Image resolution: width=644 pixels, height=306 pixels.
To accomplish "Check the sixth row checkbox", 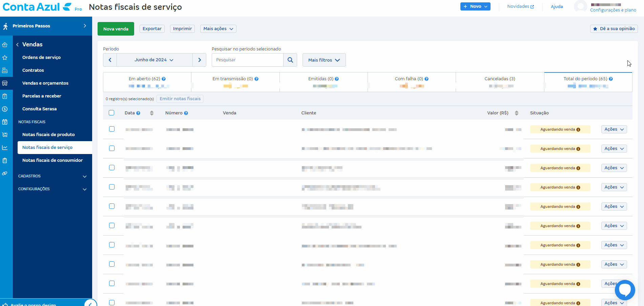I will click(112, 225).
